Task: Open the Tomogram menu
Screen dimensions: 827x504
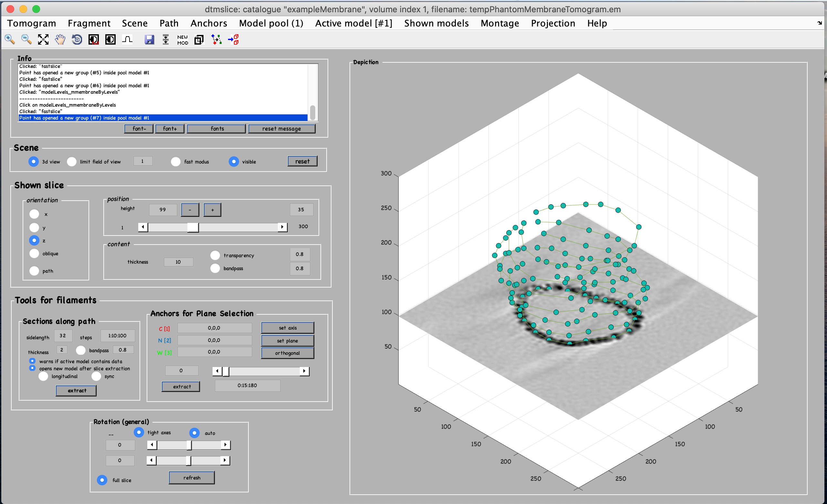Action: click(x=32, y=23)
